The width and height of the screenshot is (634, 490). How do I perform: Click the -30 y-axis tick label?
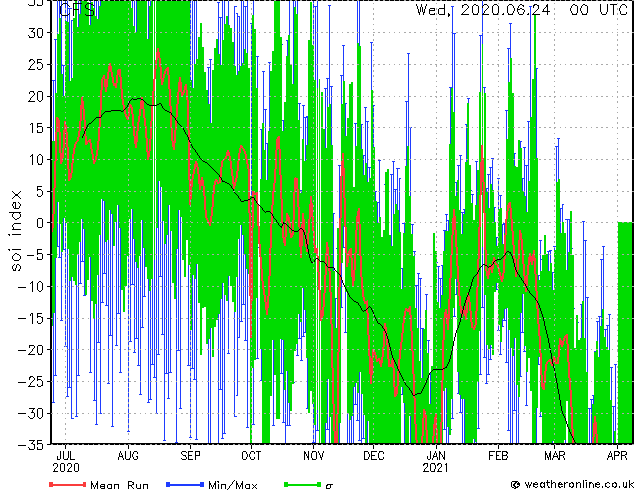pyautogui.click(x=31, y=413)
